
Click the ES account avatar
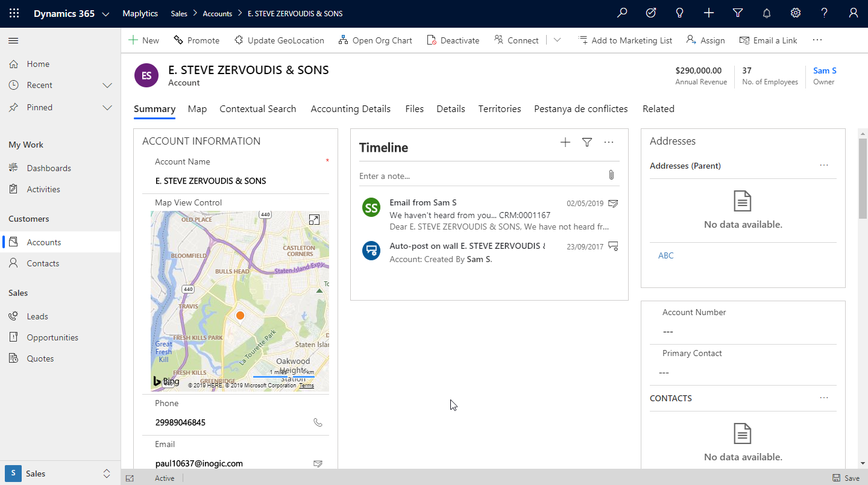(x=146, y=75)
